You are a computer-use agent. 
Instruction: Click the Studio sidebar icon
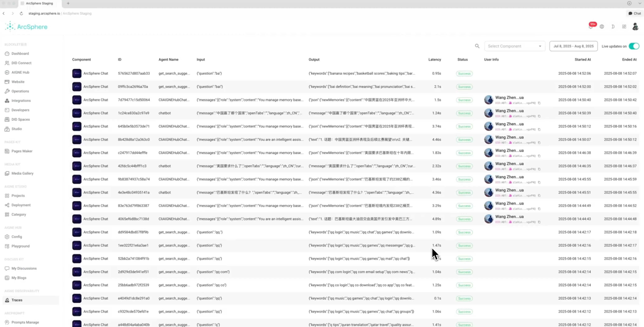click(7, 129)
